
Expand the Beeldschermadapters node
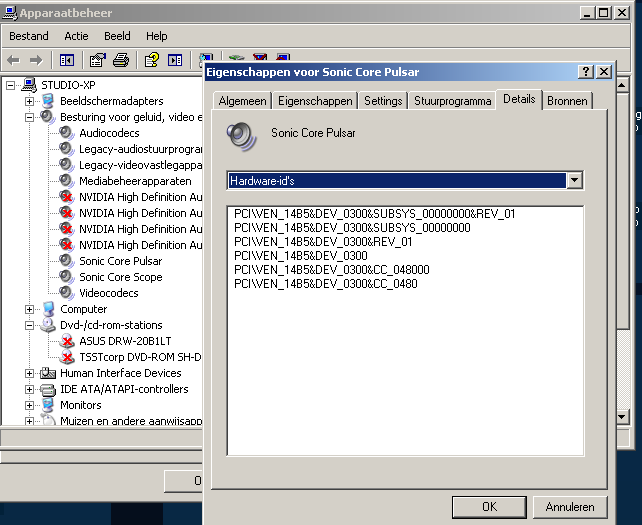point(30,101)
